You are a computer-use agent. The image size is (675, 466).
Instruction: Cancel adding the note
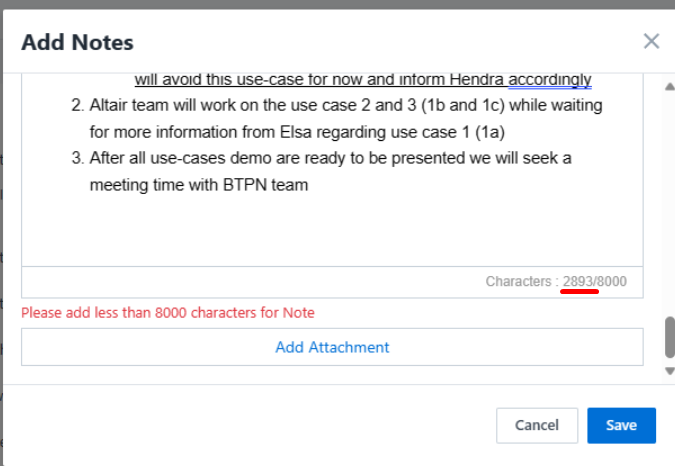point(536,425)
